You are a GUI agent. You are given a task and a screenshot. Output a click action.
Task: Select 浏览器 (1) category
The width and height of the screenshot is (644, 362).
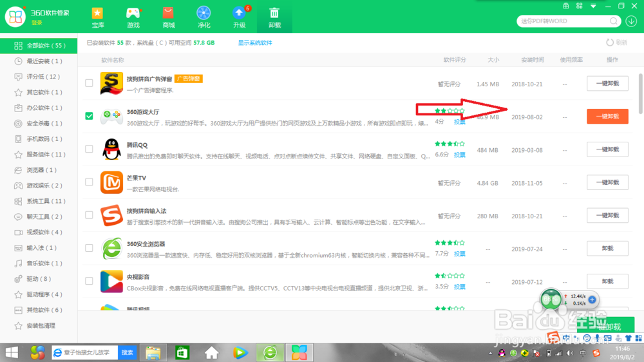coord(39,170)
